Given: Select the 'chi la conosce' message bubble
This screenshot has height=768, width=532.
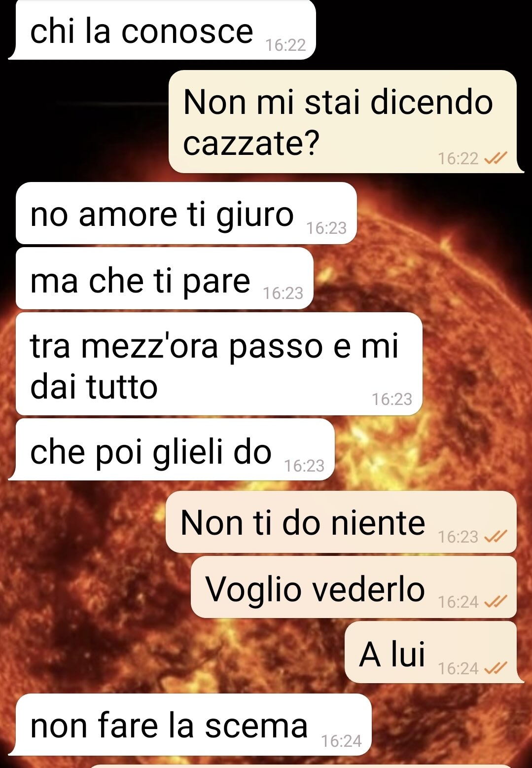Looking at the screenshot, I should coord(163,30).
